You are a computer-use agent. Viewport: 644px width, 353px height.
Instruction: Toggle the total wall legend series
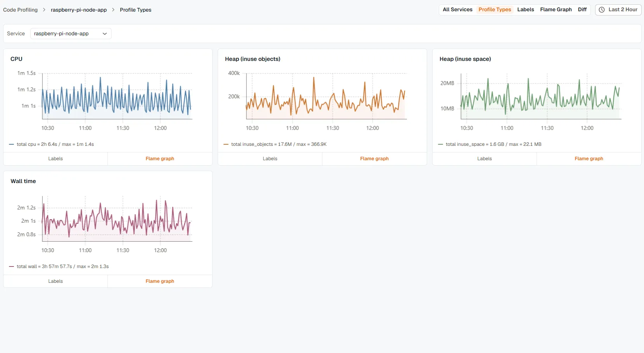[59, 266]
